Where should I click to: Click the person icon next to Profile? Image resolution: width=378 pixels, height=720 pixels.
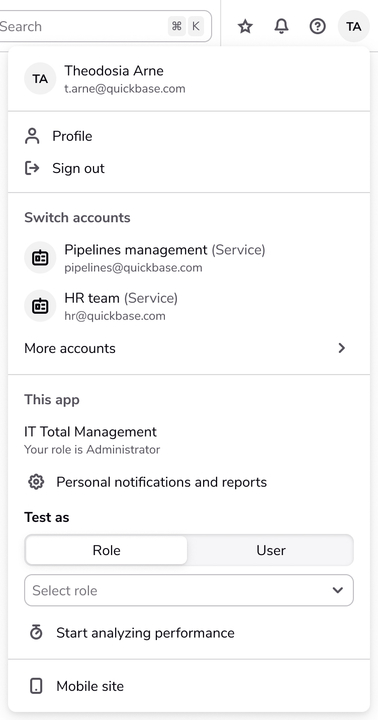[x=32, y=136]
